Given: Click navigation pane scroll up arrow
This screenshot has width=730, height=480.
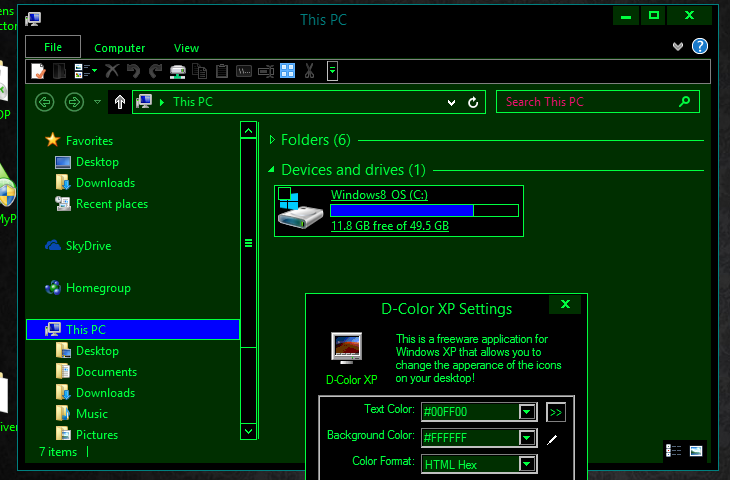Looking at the screenshot, I should point(249,131).
